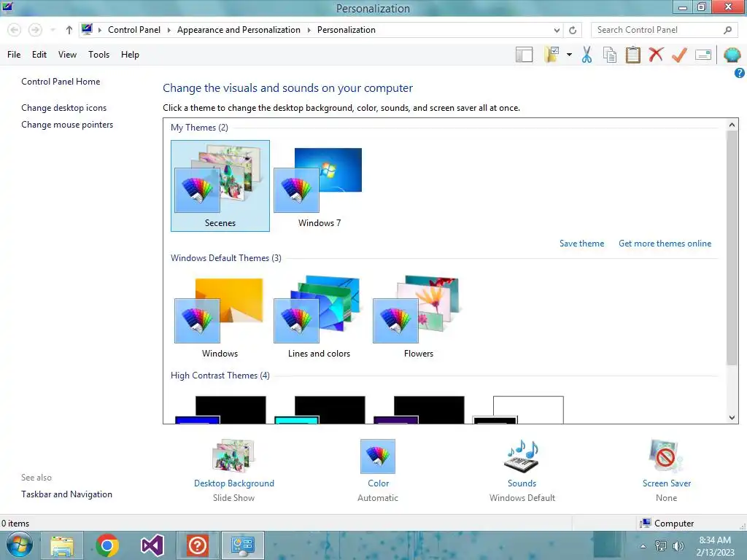Viewport: 747px width, 560px height.
Task: Open the Color settings icon
Action: 378,456
